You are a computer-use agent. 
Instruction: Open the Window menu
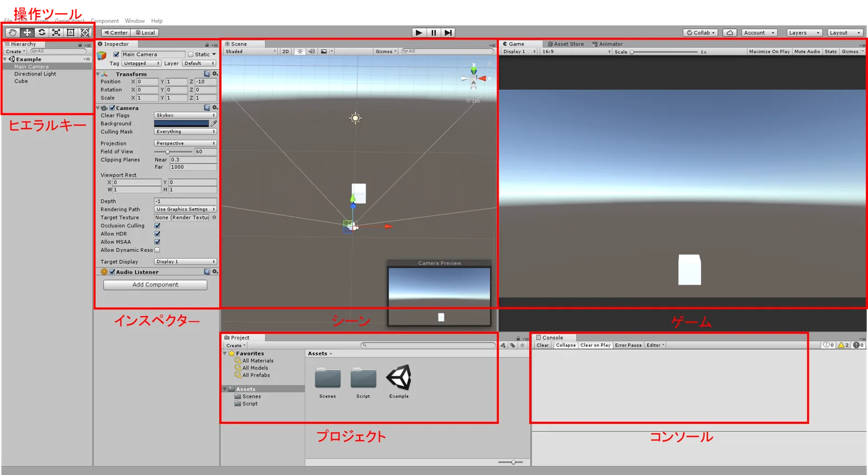(x=135, y=21)
